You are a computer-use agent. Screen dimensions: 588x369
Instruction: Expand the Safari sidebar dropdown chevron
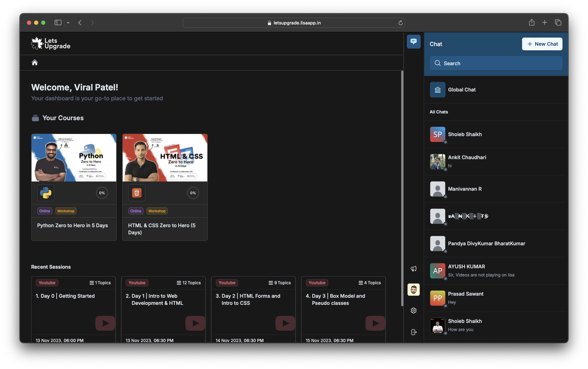68,23
